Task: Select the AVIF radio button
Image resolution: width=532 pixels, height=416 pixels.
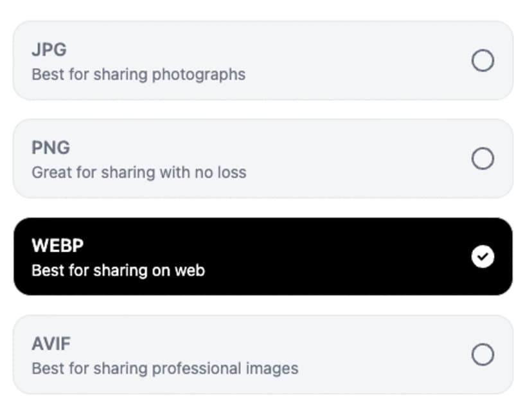Action: tap(483, 354)
